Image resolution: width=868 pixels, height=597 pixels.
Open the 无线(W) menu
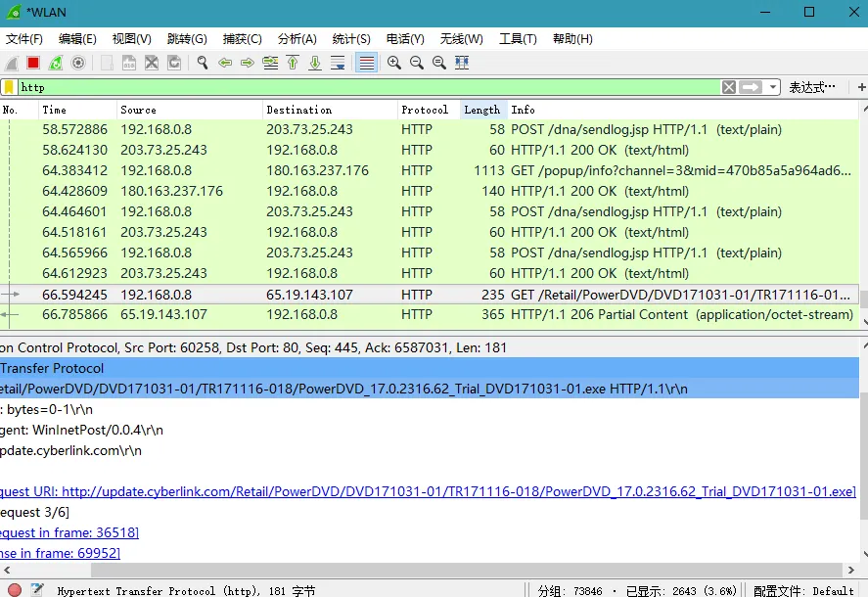[460, 38]
